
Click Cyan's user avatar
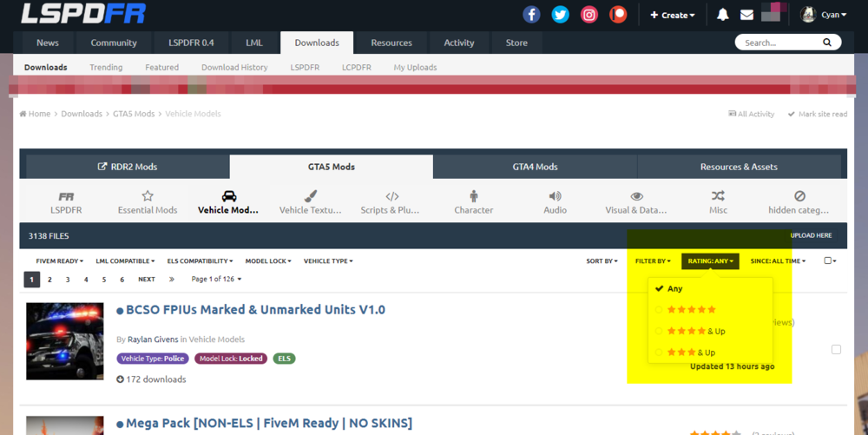[x=807, y=15]
